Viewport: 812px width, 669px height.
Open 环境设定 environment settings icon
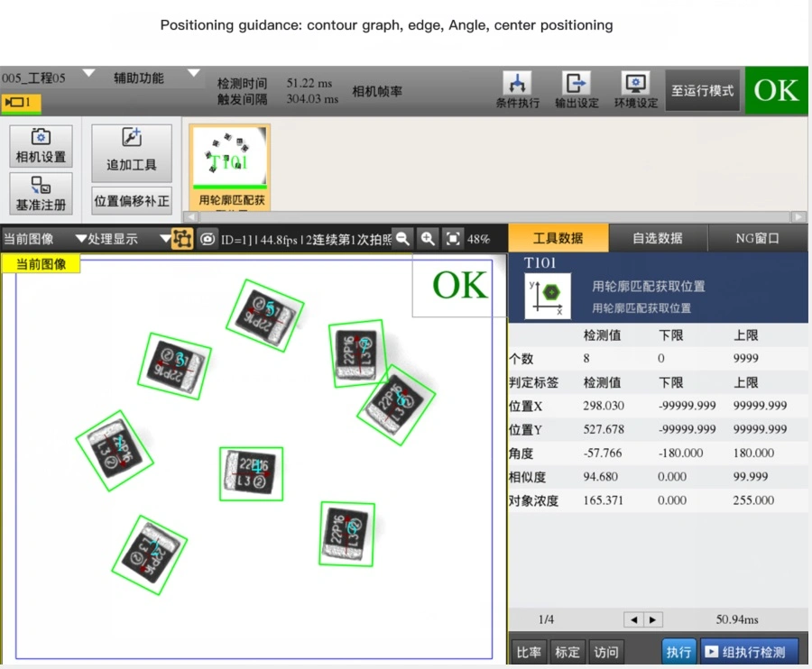[x=635, y=89]
